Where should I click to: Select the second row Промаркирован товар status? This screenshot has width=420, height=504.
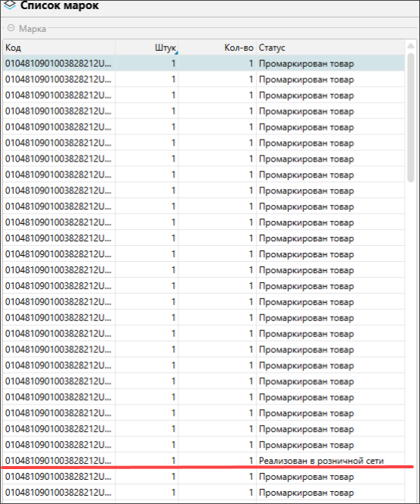tap(307, 80)
